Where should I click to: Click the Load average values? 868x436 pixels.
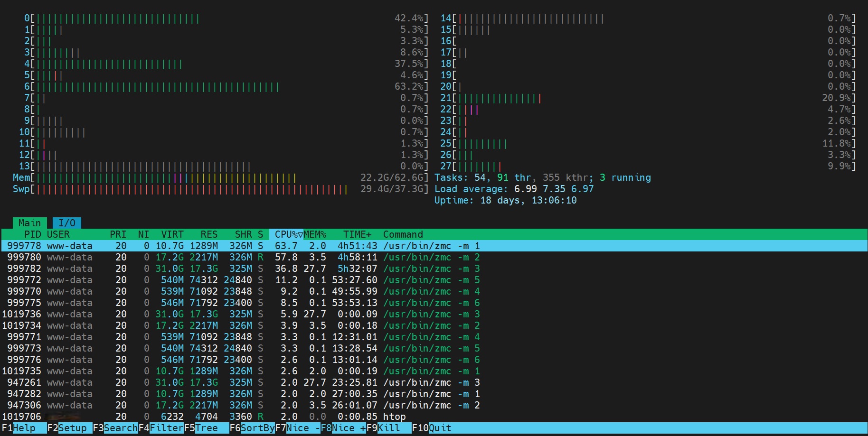554,189
